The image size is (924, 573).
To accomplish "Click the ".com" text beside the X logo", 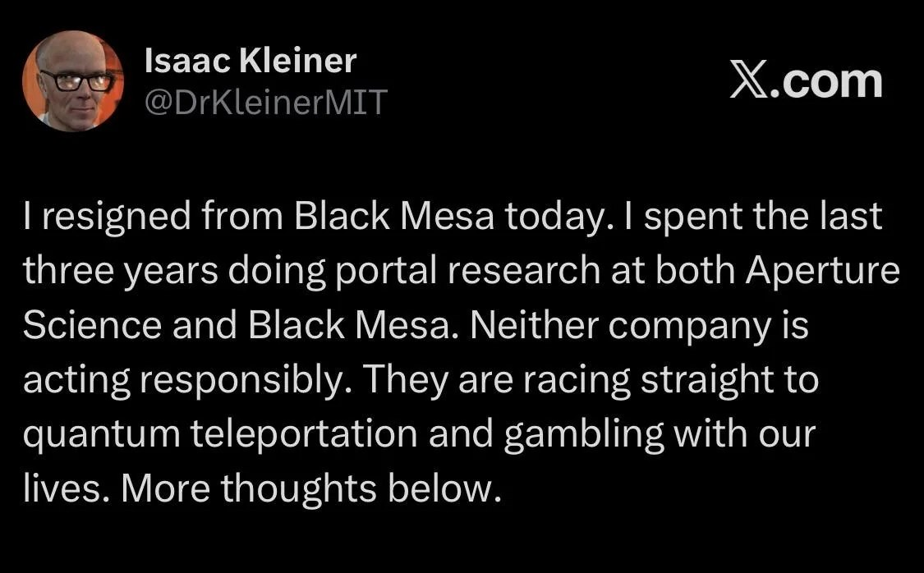I will (x=826, y=81).
